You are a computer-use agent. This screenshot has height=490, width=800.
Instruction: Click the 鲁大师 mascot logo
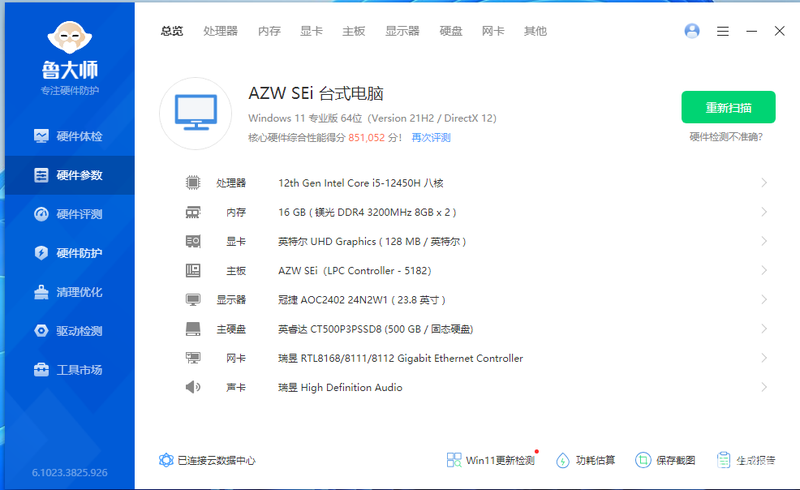coord(70,37)
